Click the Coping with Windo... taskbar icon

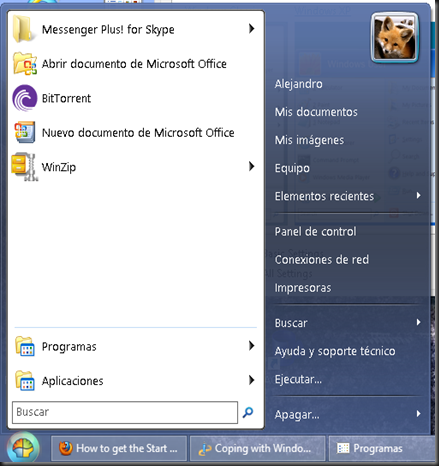coord(204,449)
